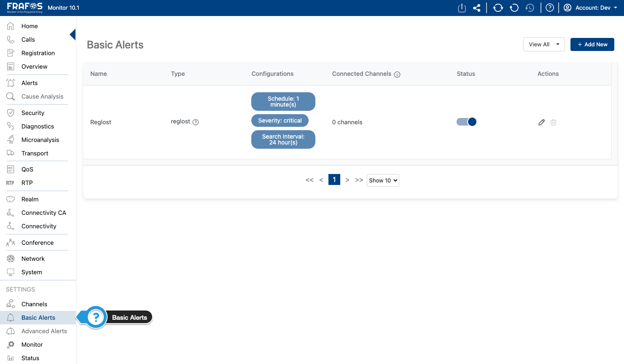Viewport: 624px width, 364px height.
Task: Click the history restore icon
Action: click(530, 8)
